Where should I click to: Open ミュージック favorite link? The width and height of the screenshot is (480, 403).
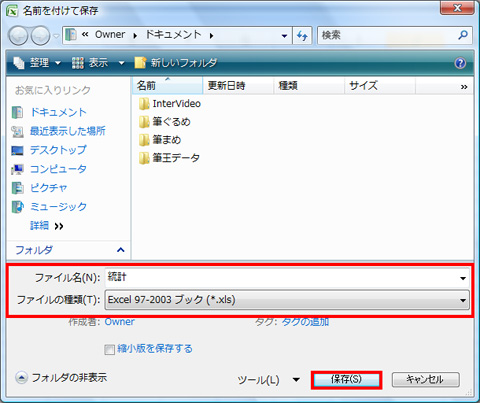[58, 207]
